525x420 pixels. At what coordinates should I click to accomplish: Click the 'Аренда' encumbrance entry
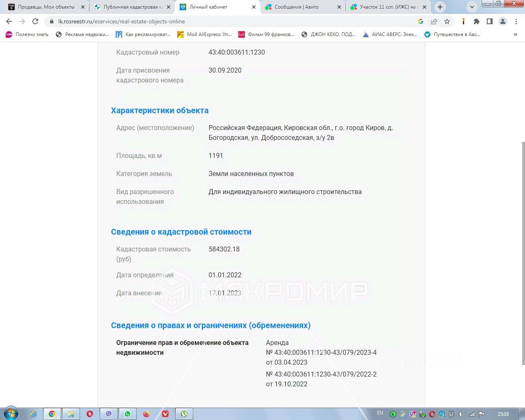277,342
